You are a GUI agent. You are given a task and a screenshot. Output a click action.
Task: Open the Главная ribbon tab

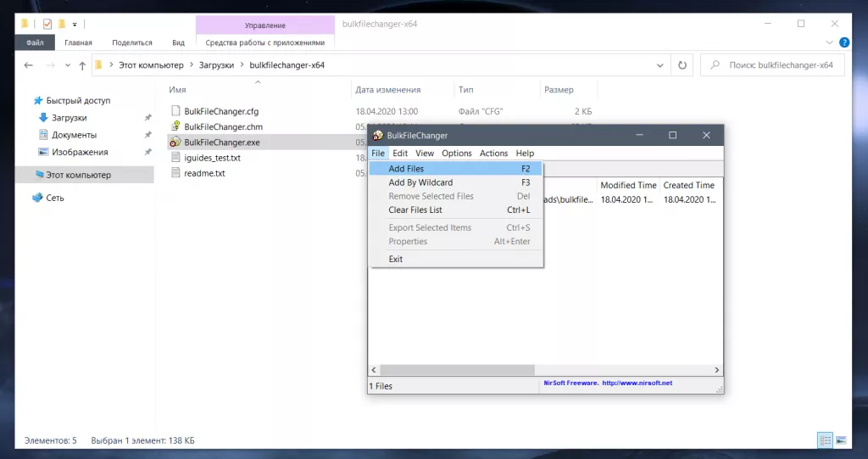(78, 42)
